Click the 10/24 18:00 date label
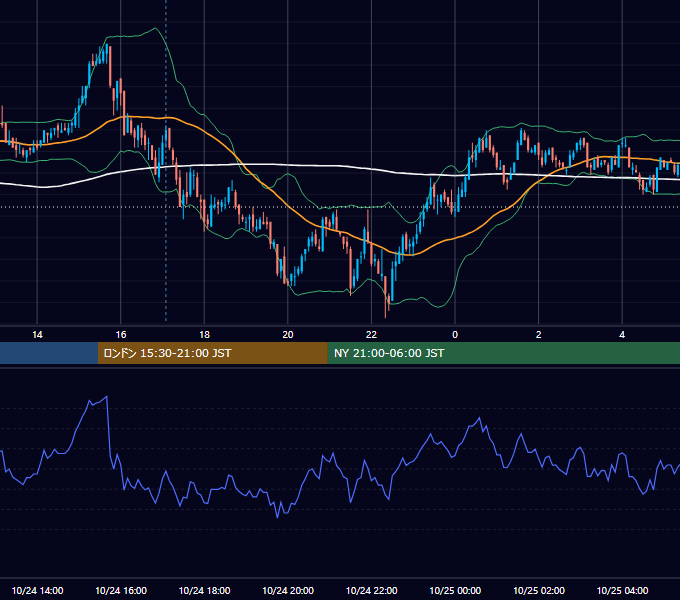 coord(204,590)
